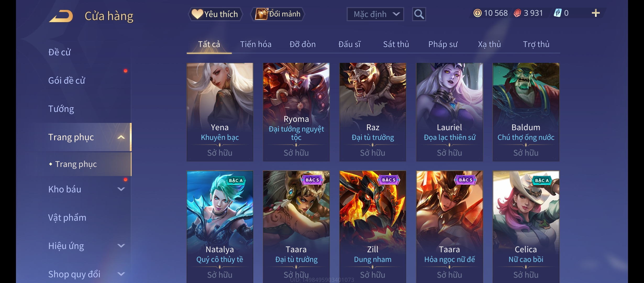Go to the Tướng sidebar menu
Image resolution: width=644 pixels, height=283 pixels.
click(x=61, y=109)
